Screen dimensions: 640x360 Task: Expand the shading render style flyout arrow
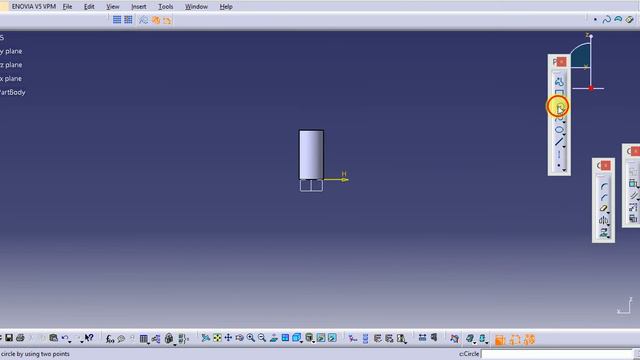(x=313, y=342)
